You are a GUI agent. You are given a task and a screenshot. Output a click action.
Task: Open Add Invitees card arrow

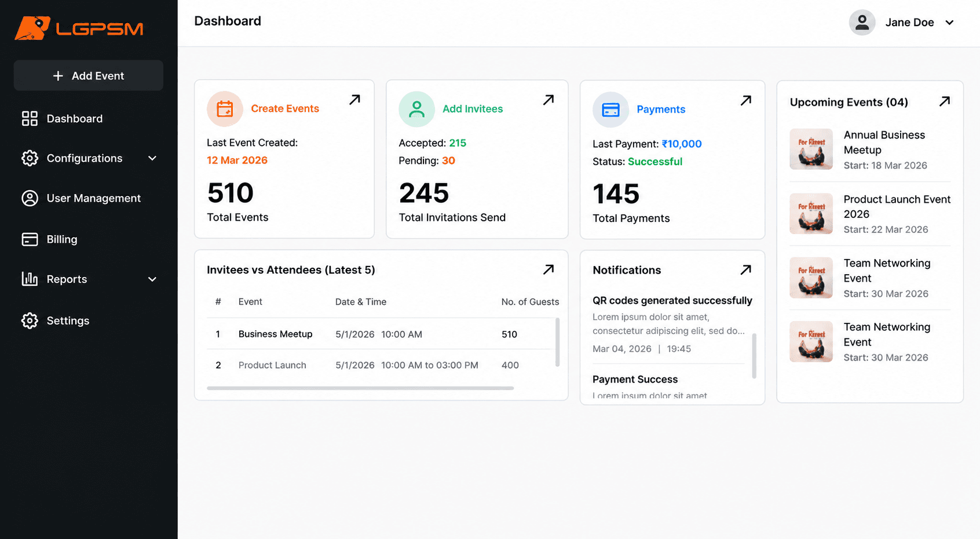pyautogui.click(x=548, y=100)
